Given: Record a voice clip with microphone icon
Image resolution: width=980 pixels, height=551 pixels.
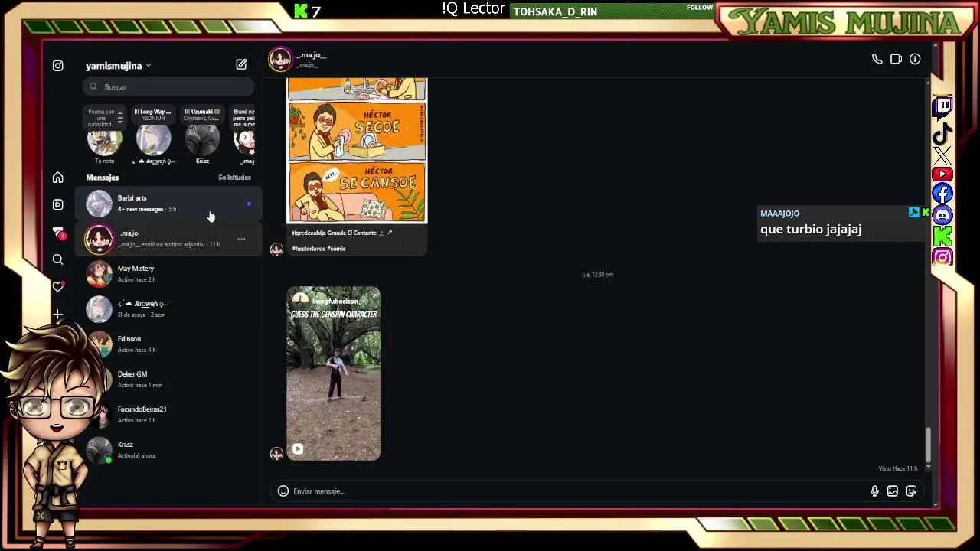Looking at the screenshot, I should (x=874, y=491).
